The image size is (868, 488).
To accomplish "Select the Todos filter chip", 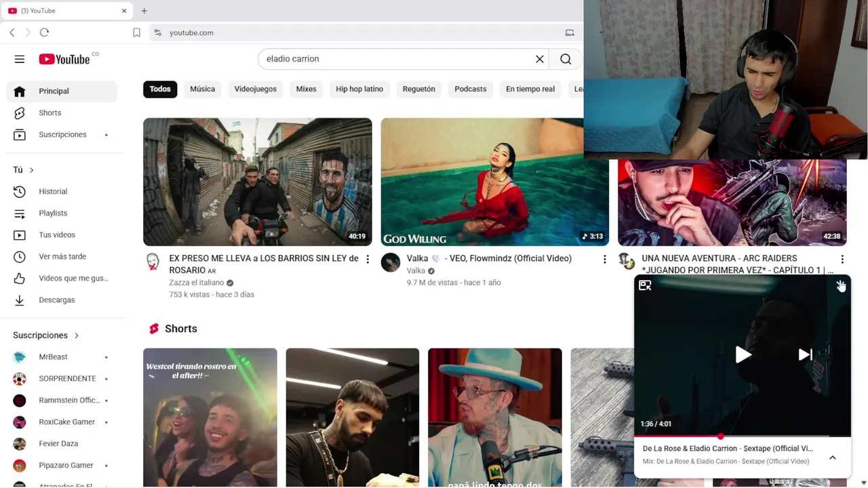I will [x=160, y=89].
